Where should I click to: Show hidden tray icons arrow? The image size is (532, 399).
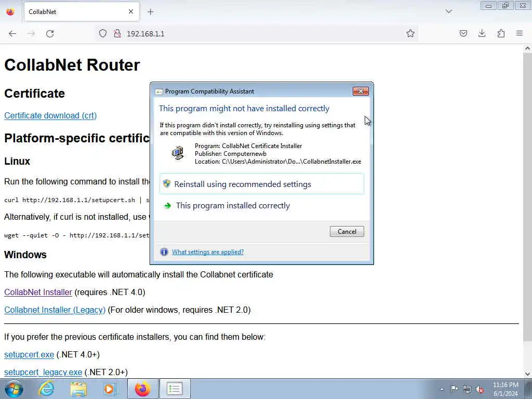(442, 390)
